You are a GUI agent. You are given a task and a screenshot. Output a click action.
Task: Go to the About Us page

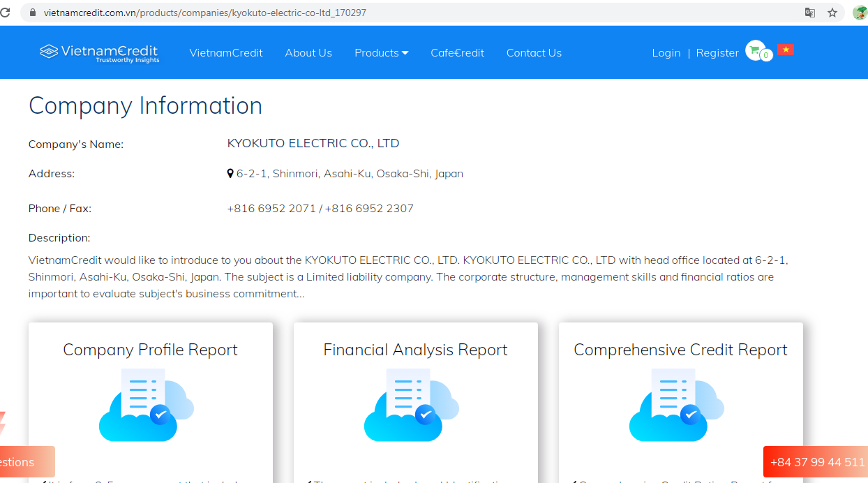pos(308,53)
